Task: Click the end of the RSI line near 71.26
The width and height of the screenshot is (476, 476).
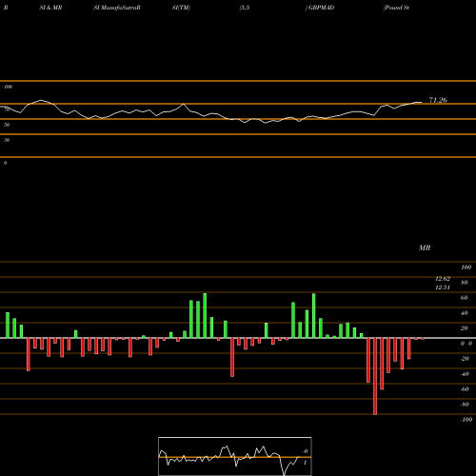Action: (421, 102)
